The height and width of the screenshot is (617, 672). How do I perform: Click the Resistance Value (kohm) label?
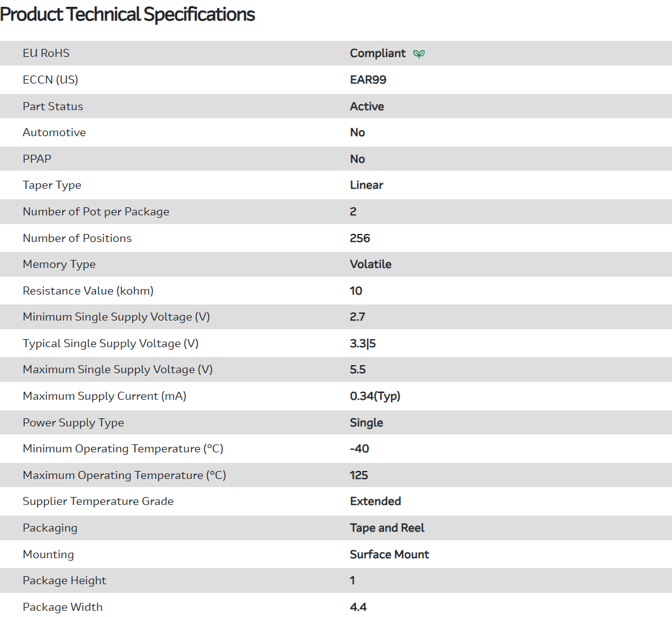click(88, 291)
